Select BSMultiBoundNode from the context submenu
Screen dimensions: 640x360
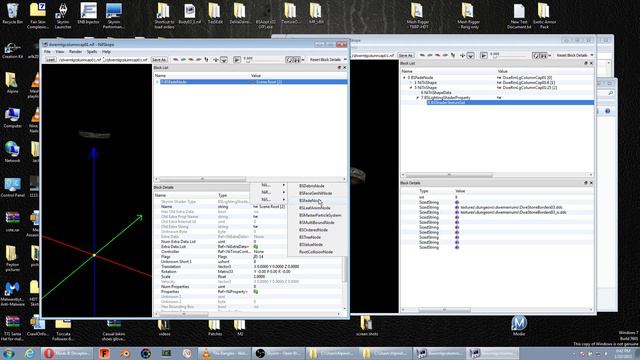317,222
